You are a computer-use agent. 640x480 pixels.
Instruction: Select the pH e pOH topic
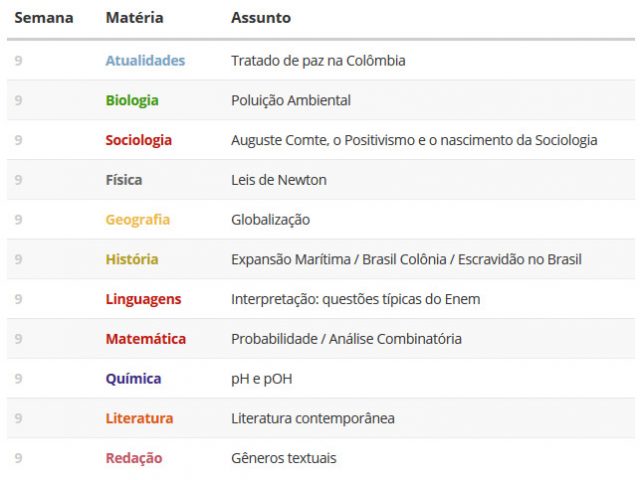(x=262, y=379)
